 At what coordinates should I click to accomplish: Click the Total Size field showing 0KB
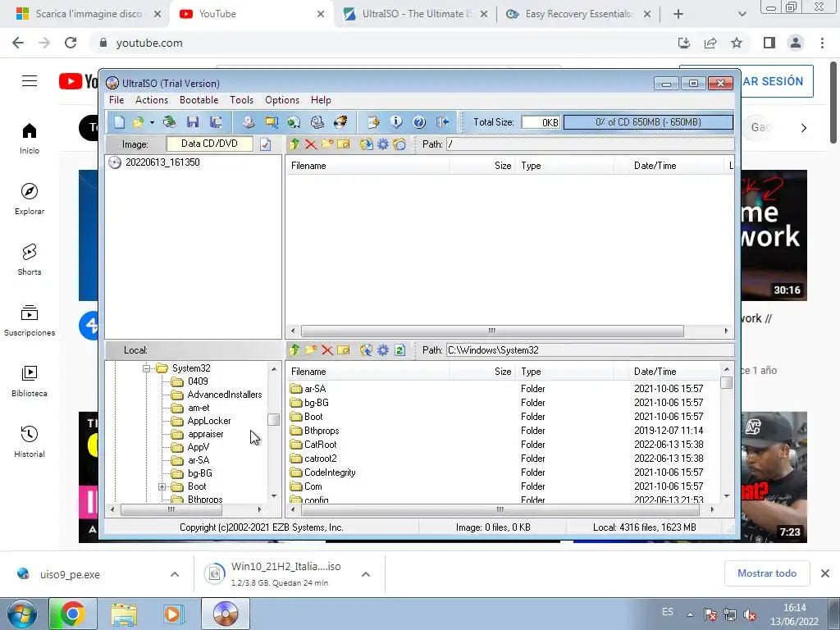pyautogui.click(x=541, y=122)
